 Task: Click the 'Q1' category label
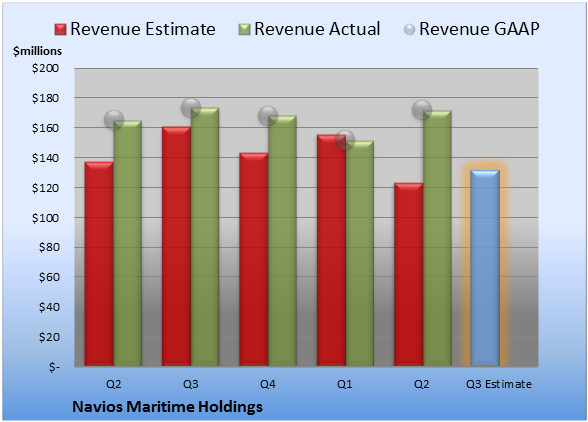[x=345, y=384]
